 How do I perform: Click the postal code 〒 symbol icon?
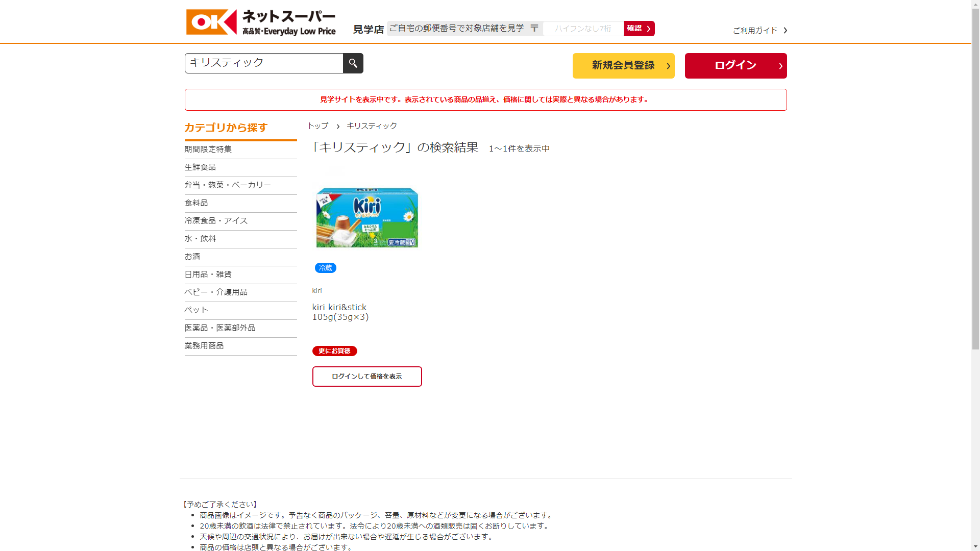pyautogui.click(x=534, y=29)
